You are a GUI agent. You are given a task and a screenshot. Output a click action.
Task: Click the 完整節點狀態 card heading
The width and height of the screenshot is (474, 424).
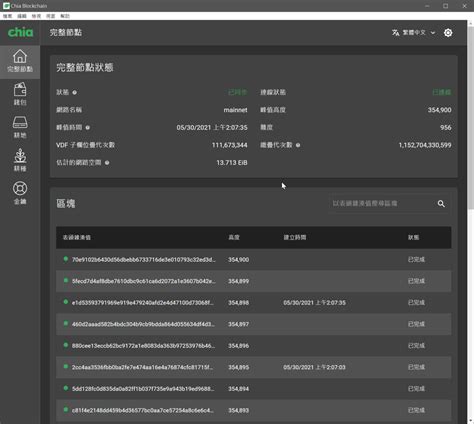(x=85, y=68)
